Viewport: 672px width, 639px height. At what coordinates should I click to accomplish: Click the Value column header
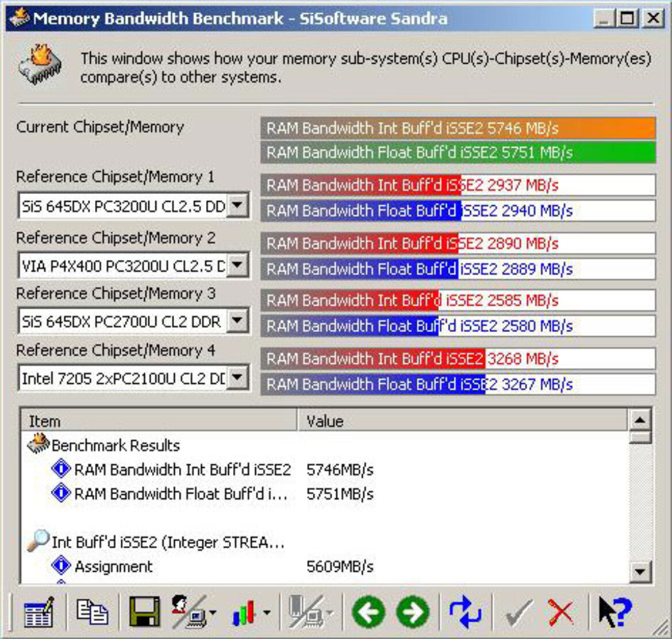(462, 421)
